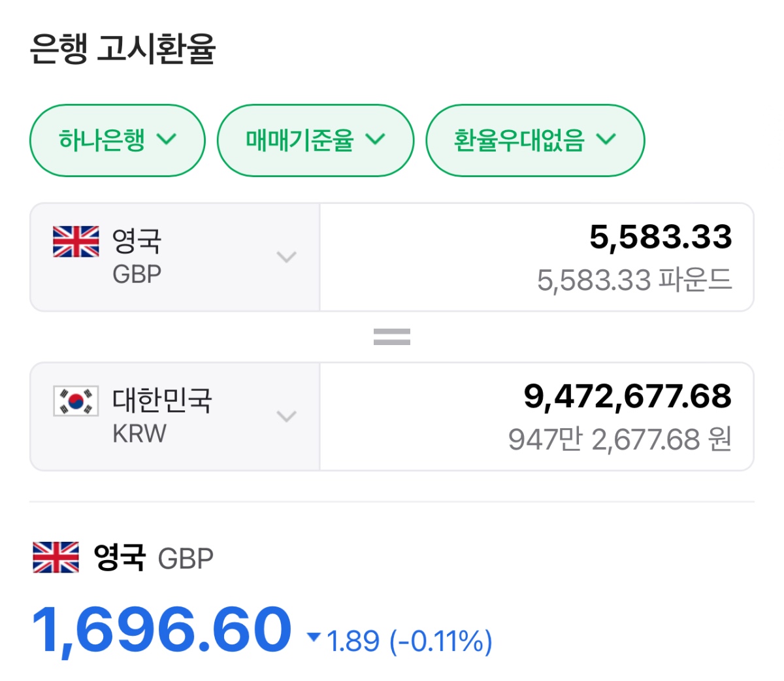Click the UK flag in GBP row
Viewport: 784px width, 681px height.
click(76, 242)
